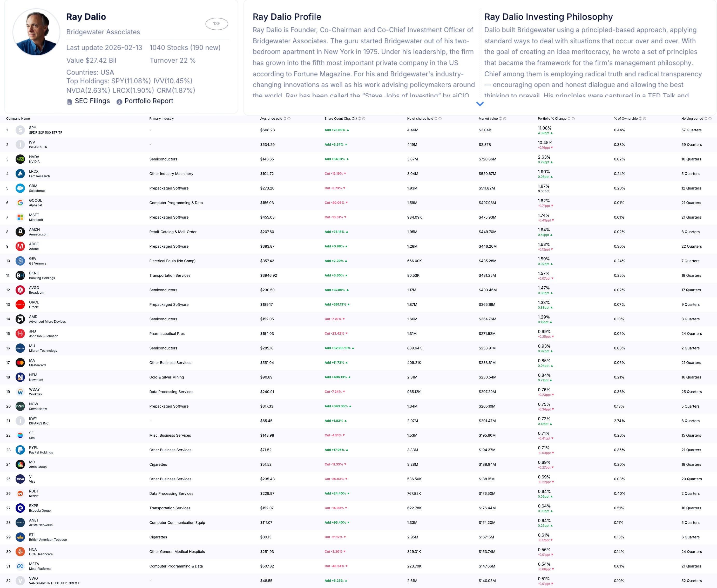Click info icon beside Avg. price paid

click(289, 119)
